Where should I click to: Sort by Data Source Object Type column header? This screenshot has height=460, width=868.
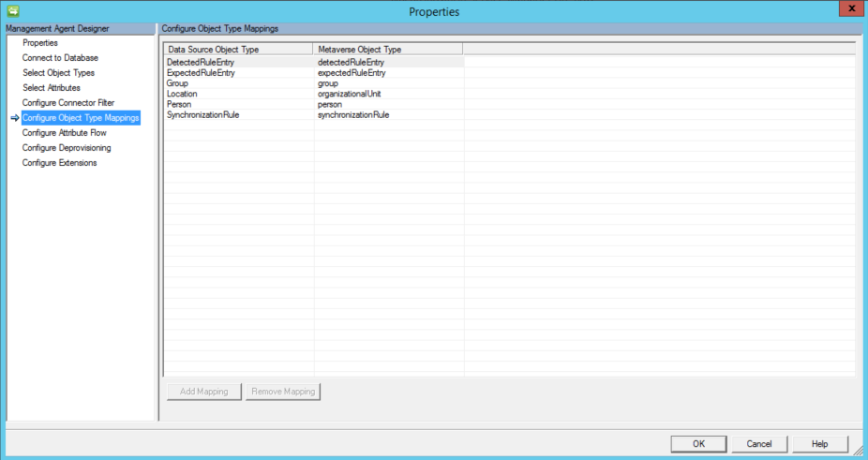tap(238, 50)
